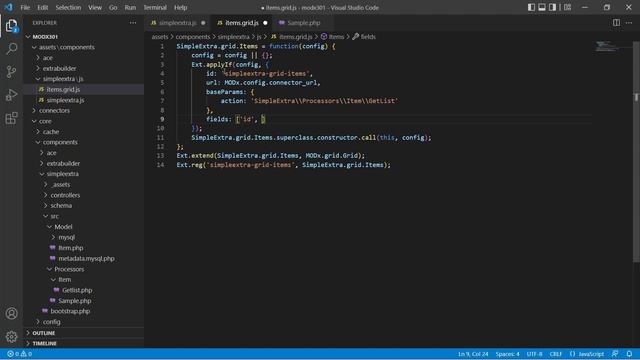Expand the controllers folder
640x360 pixels.
tap(83, 195)
